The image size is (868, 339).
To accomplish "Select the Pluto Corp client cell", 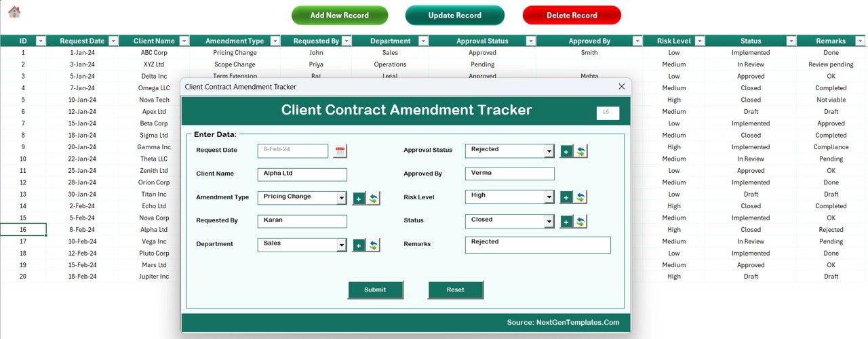I will point(154,253).
